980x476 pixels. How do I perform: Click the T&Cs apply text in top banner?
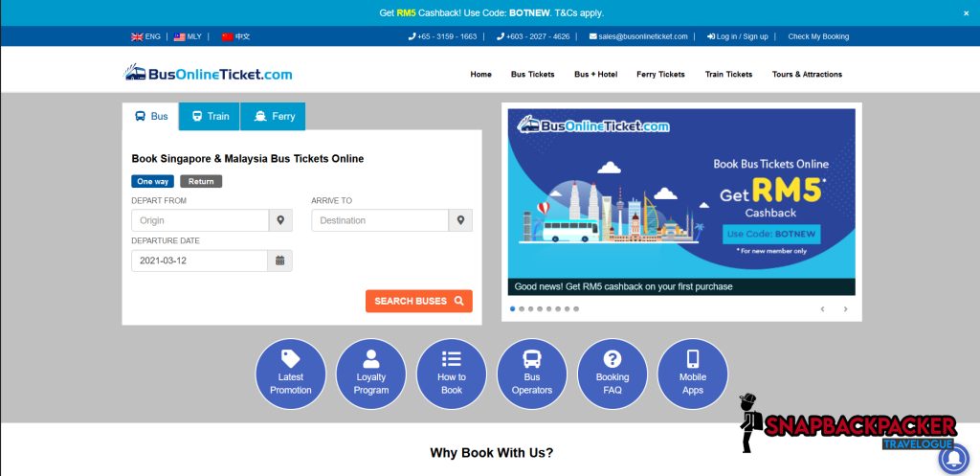pyautogui.click(x=581, y=12)
